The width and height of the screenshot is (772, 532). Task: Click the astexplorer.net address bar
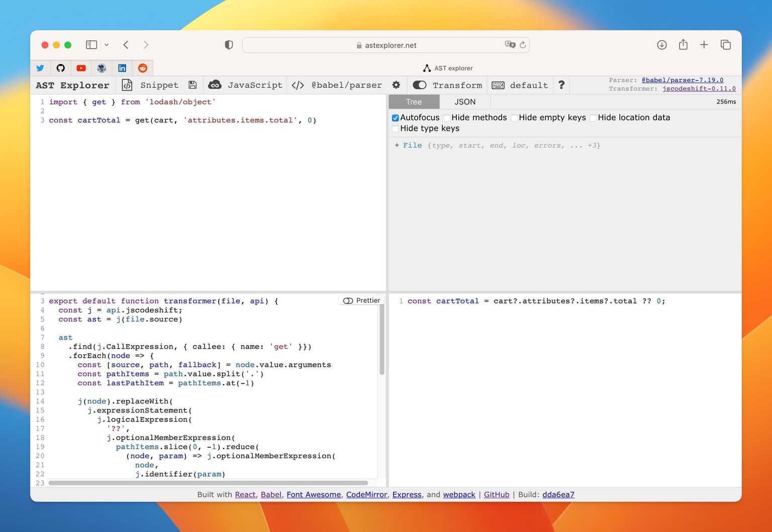tap(385, 45)
